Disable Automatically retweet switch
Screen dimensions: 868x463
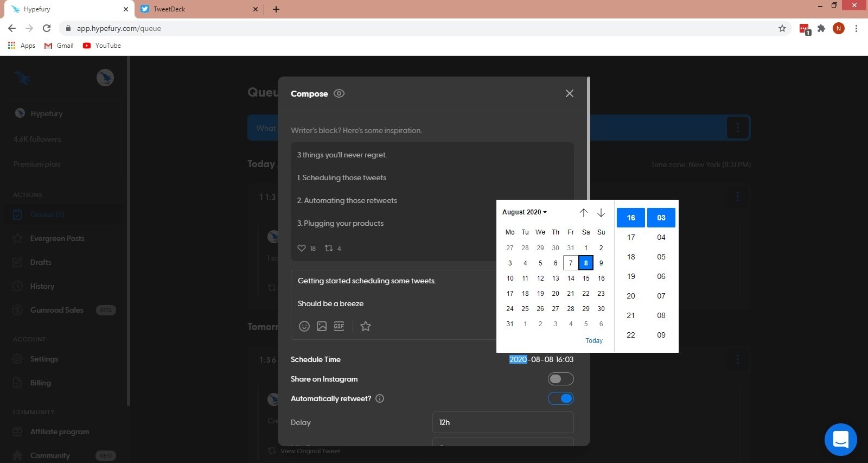[560, 398]
